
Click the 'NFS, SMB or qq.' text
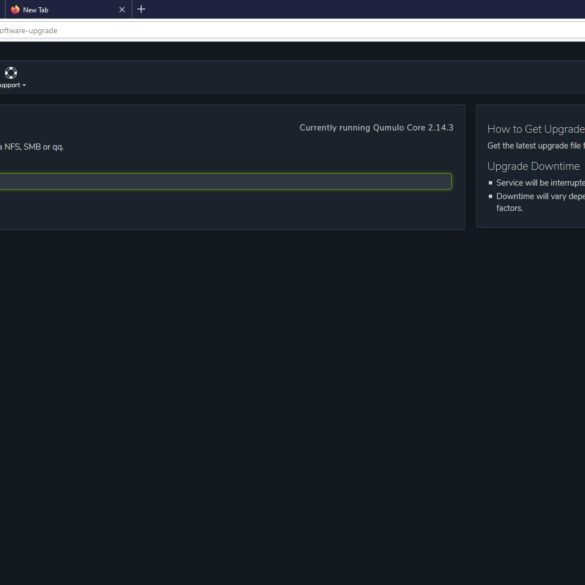click(34, 147)
